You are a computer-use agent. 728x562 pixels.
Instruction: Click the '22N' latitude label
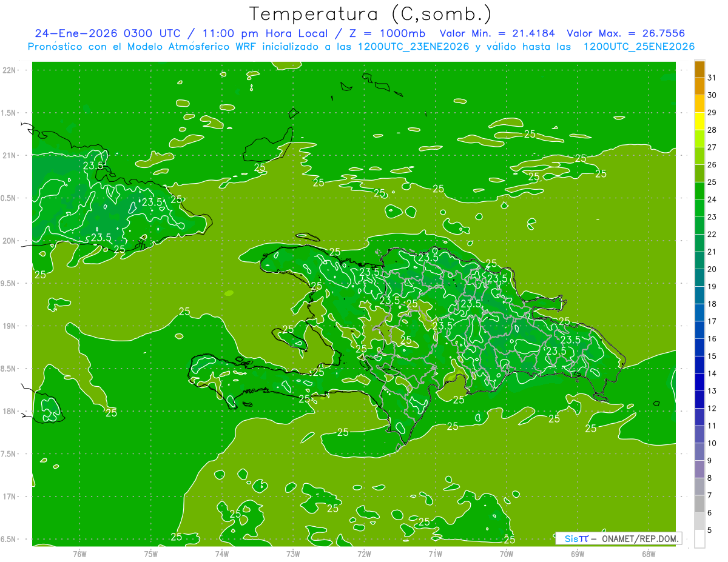[x=10, y=70]
